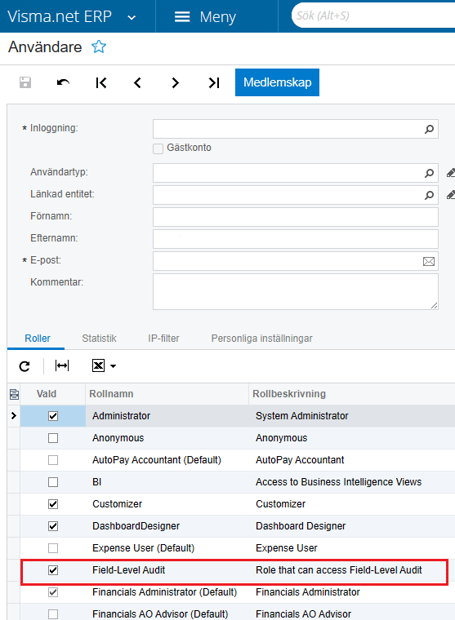Expand the Visma.net ERP dropdown chevron
455x620 pixels.
pyautogui.click(x=132, y=17)
